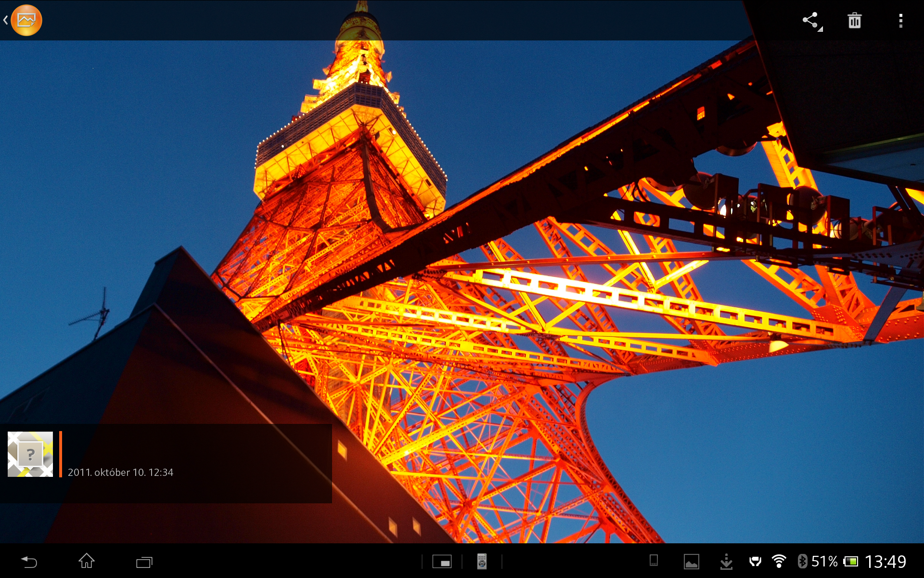Tap the Bluetooth status icon

pyautogui.click(x=802, y=561)
